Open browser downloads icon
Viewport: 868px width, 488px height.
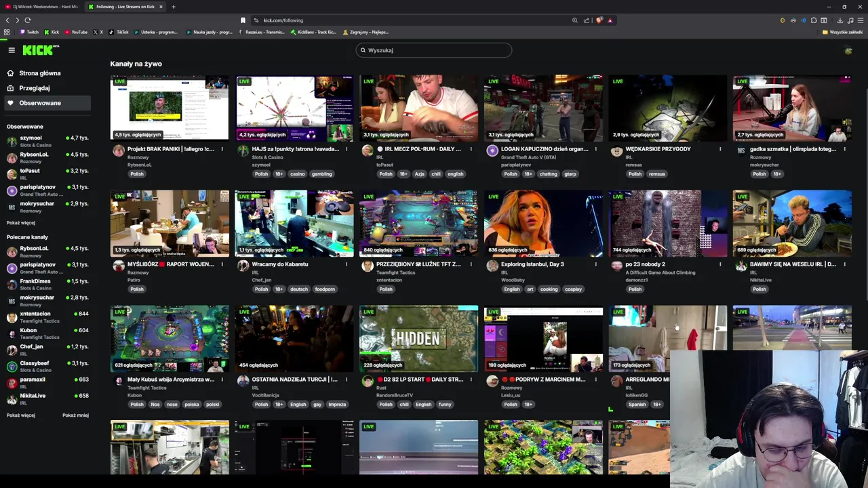pyautogui.click(x=840, y=20)
